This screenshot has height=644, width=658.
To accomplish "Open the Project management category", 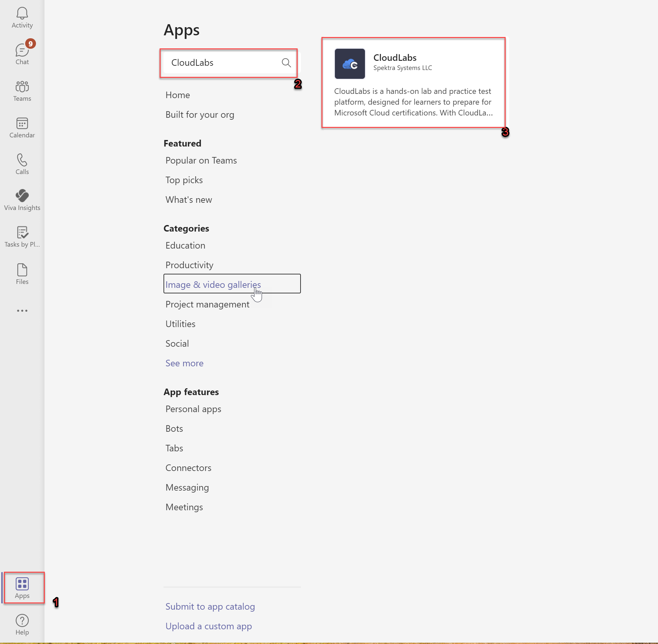I will 207,304.
